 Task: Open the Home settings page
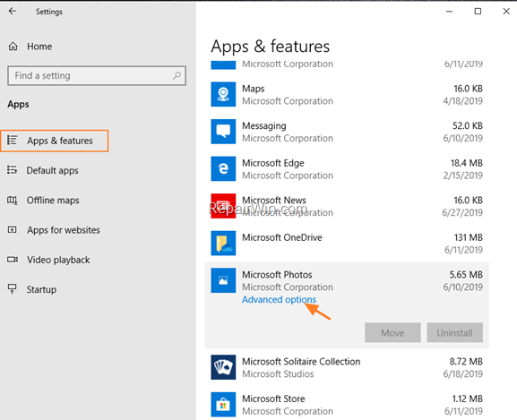click(x=39, y=47)
